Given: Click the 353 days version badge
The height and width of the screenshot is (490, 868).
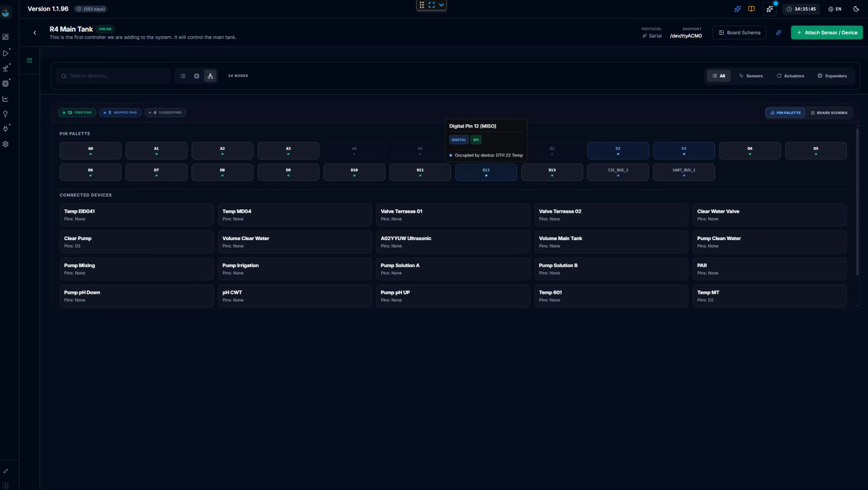Looking at the screenshot, I should (x=91, y=9).
